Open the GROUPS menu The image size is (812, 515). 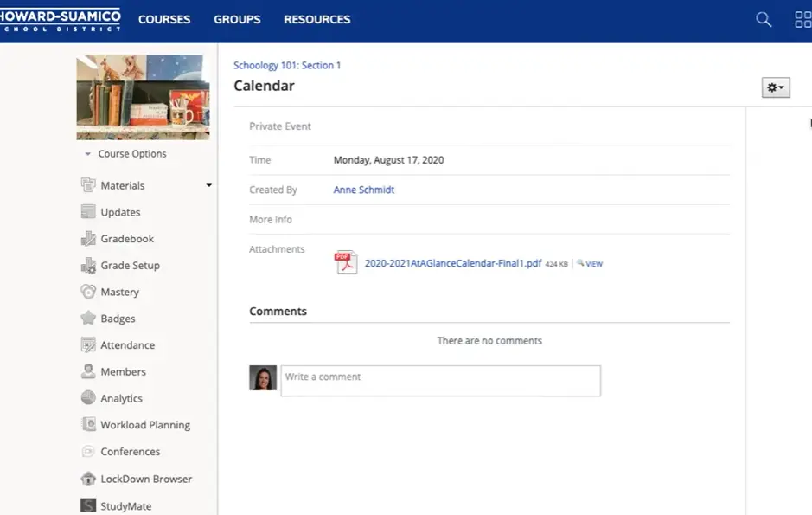click(237, 19)
